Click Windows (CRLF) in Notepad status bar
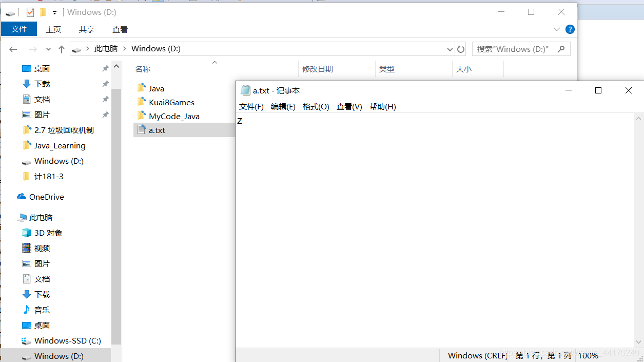 point(477,355)
